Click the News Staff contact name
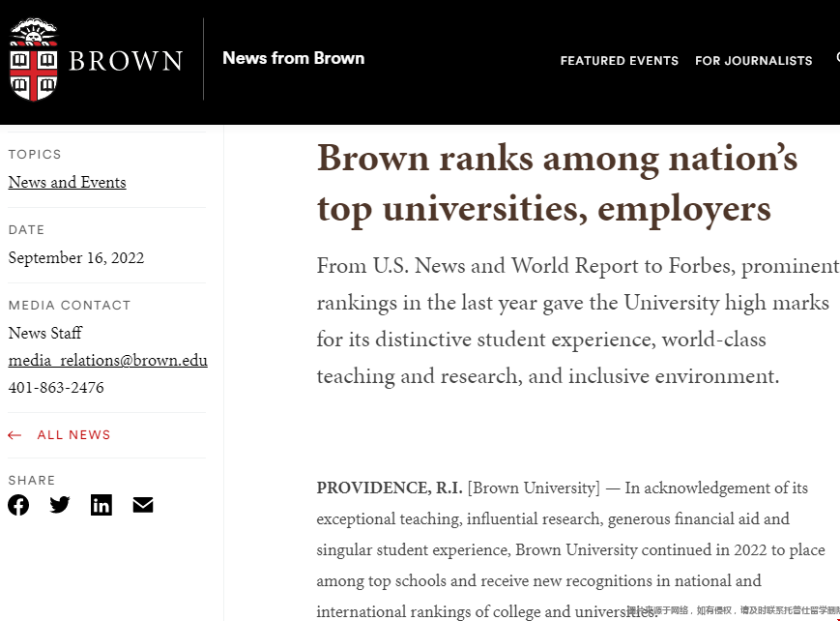Viewport: 840px width, 621px height. (45, 333)
